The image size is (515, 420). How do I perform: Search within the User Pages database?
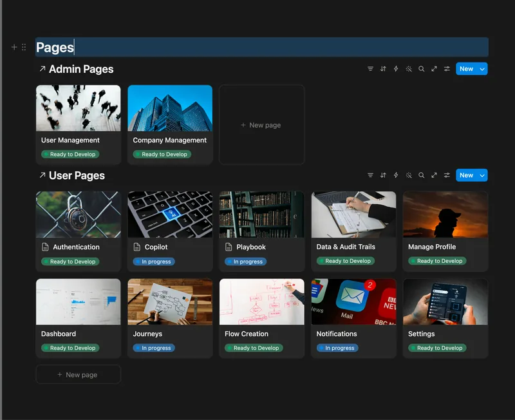click(x=422, y=175)
